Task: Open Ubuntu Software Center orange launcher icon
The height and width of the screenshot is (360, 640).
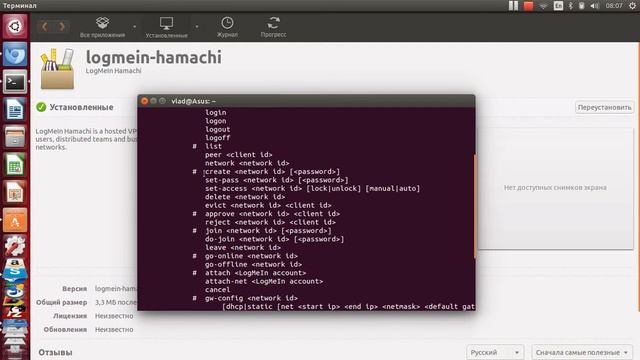Action: pos(15,220)
